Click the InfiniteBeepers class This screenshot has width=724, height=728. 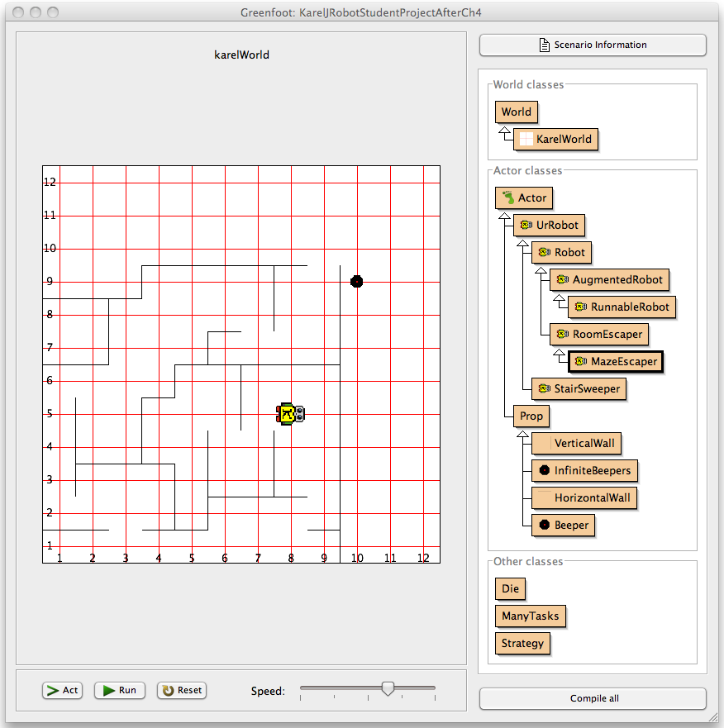584,471
